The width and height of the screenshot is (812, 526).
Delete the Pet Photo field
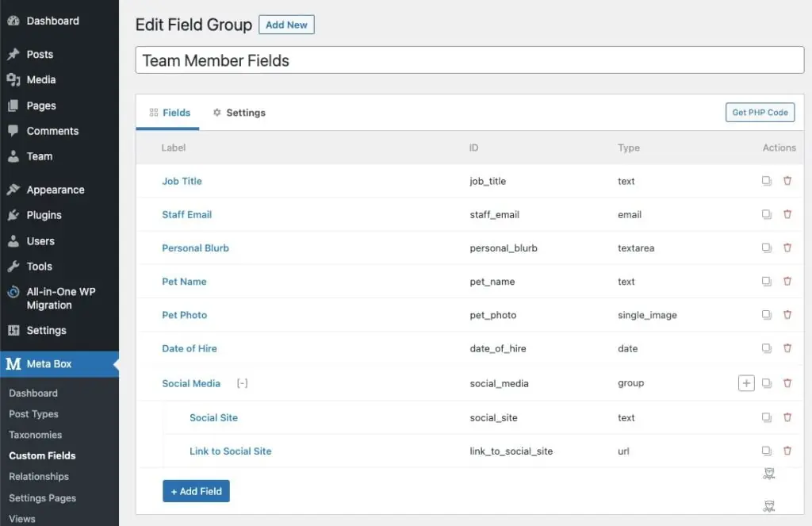pos(787,314)
